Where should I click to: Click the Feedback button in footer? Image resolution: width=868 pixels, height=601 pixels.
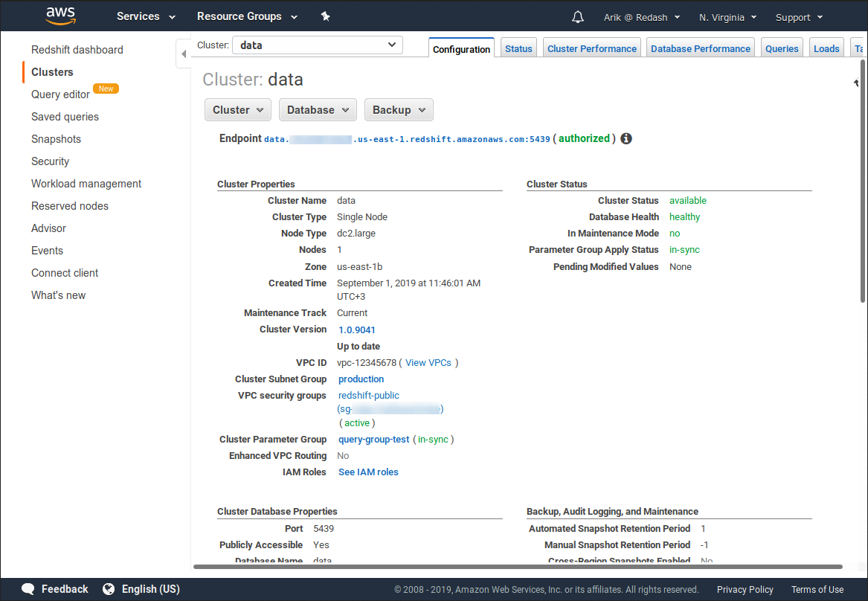point(55,589)
